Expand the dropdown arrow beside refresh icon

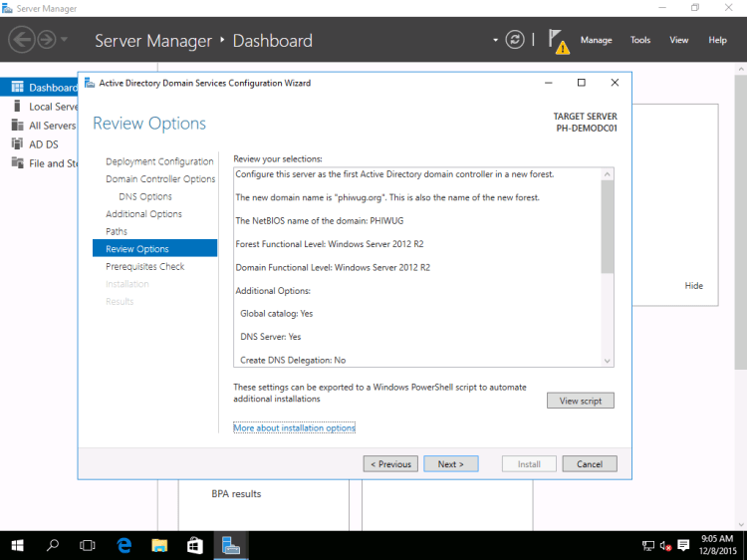[x=495, y=40]
